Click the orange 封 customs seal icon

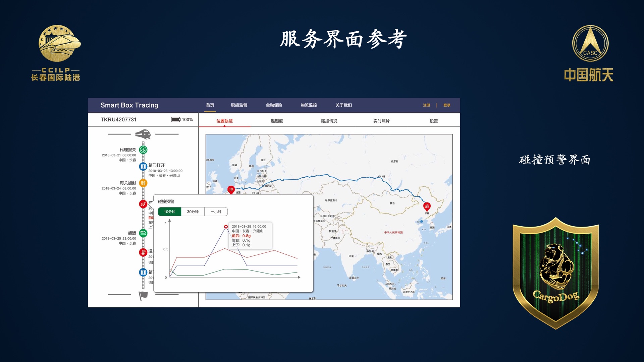click(143, 183)
